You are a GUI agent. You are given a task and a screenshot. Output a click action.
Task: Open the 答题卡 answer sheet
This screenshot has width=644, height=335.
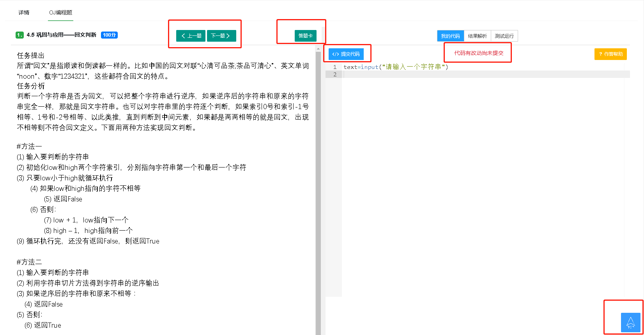(x=305, y=36)
